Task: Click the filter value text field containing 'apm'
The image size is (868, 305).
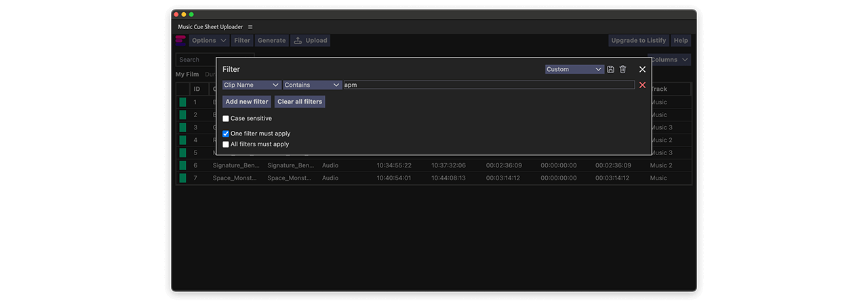Action: coord(488,85)
